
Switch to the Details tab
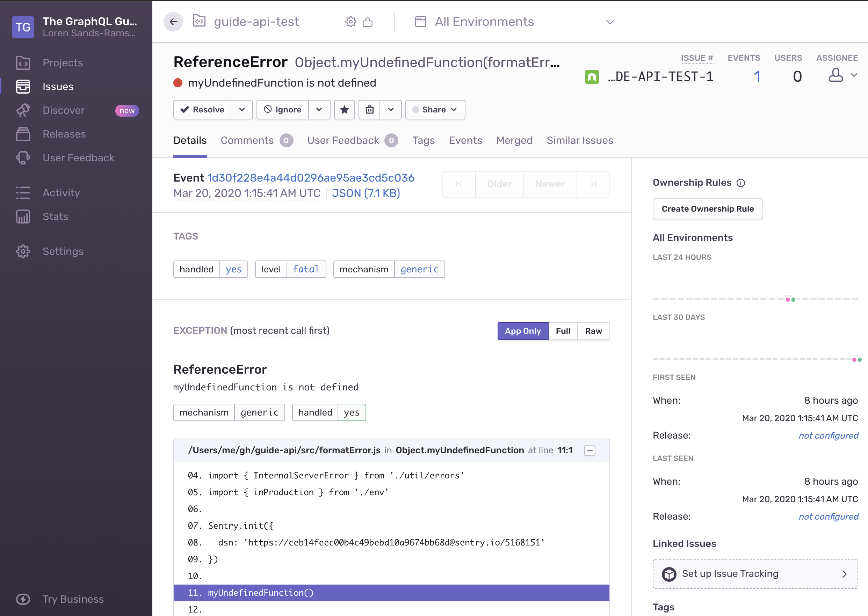pos(190,140)
